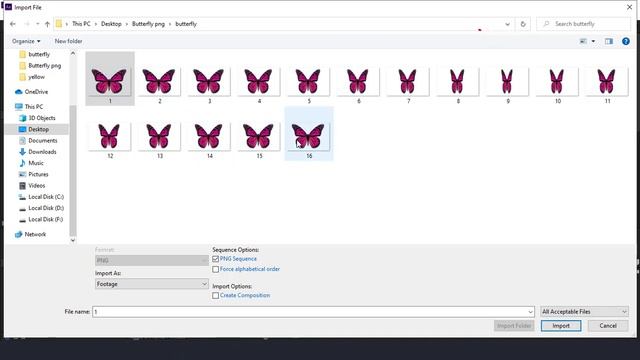The width and height of the screenshot is (640, 360).
Task: Select butterfly thumbnail 1
Action: (110, 79)
